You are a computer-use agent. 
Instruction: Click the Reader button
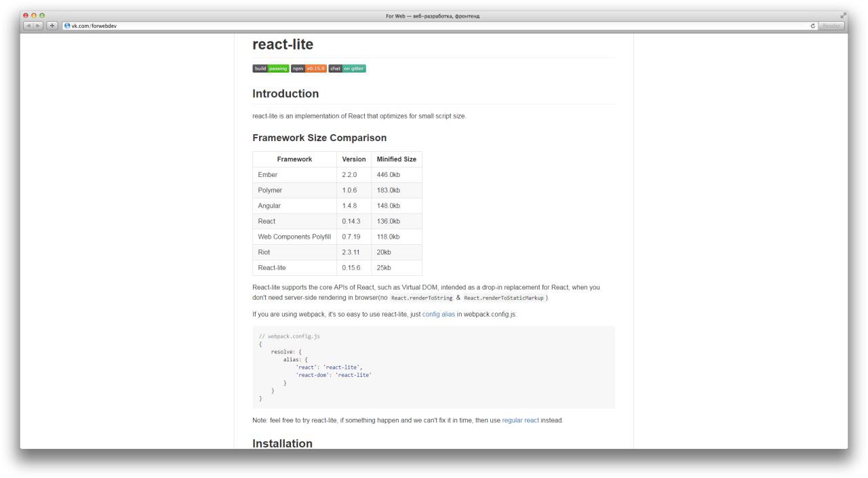coord(831,26)
